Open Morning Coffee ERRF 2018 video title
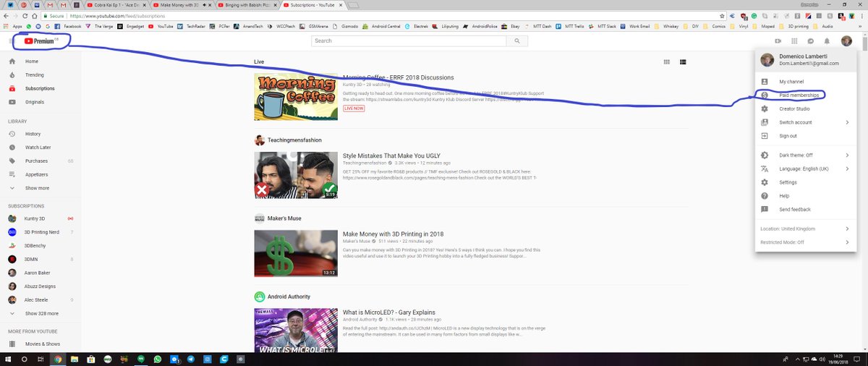The height and width of the screenshot is (366, 868). (398, 77)
